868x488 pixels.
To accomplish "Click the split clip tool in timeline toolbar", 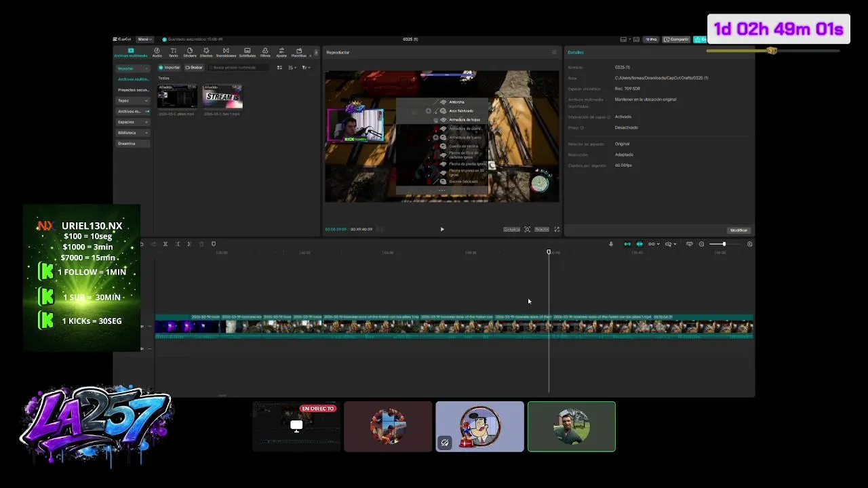I will pyautogui.click(x=165, y=244).
